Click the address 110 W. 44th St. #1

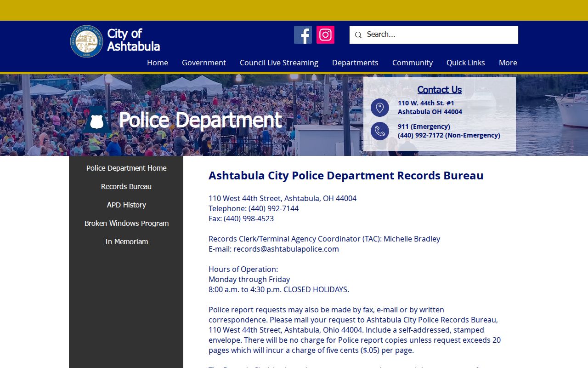pyautogui.click(x=426, y=103)
